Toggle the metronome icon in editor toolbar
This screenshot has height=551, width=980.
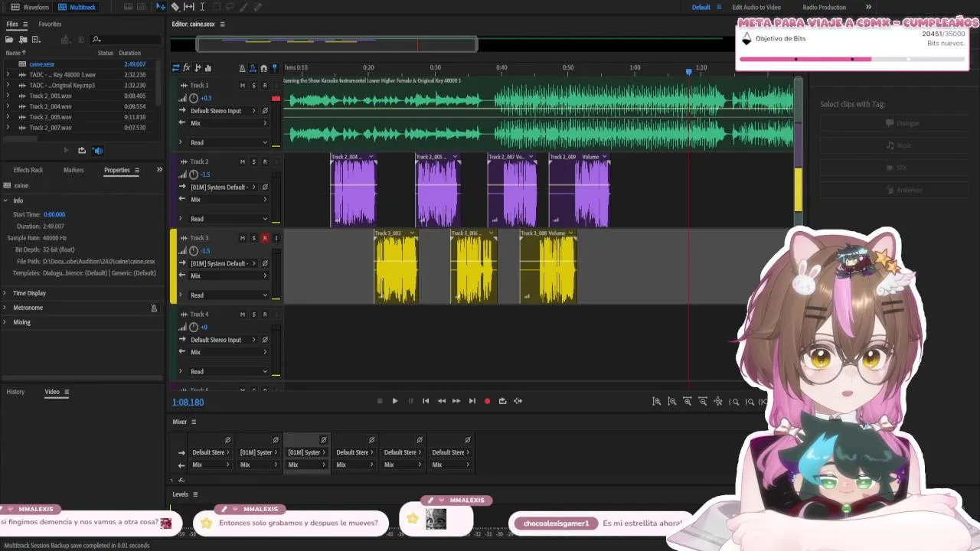[x=243, y=68]
